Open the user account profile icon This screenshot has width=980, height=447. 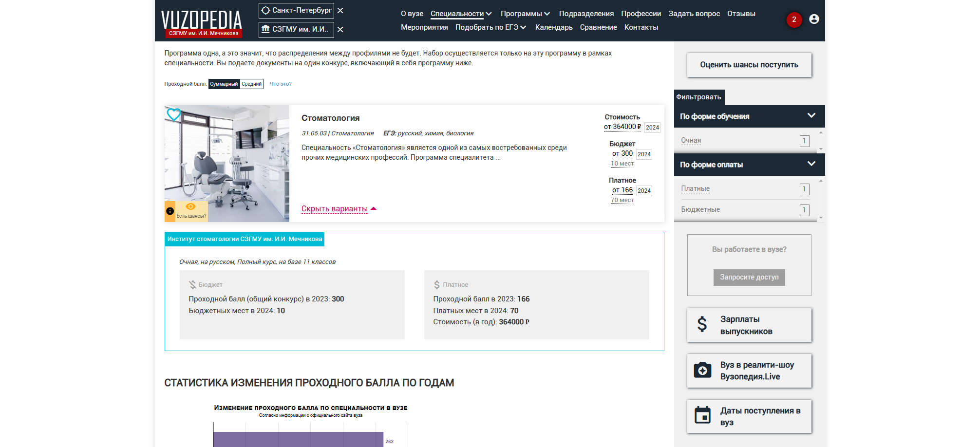(814, 19)
